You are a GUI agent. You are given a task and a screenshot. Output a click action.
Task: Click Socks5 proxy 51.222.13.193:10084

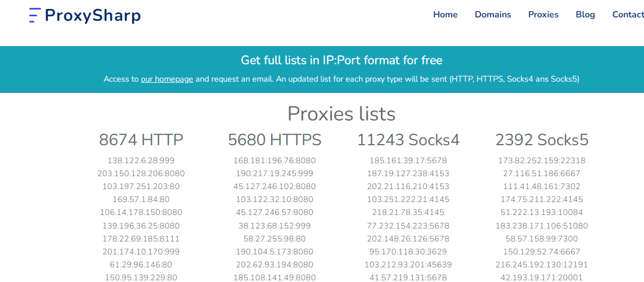[542, 213]
